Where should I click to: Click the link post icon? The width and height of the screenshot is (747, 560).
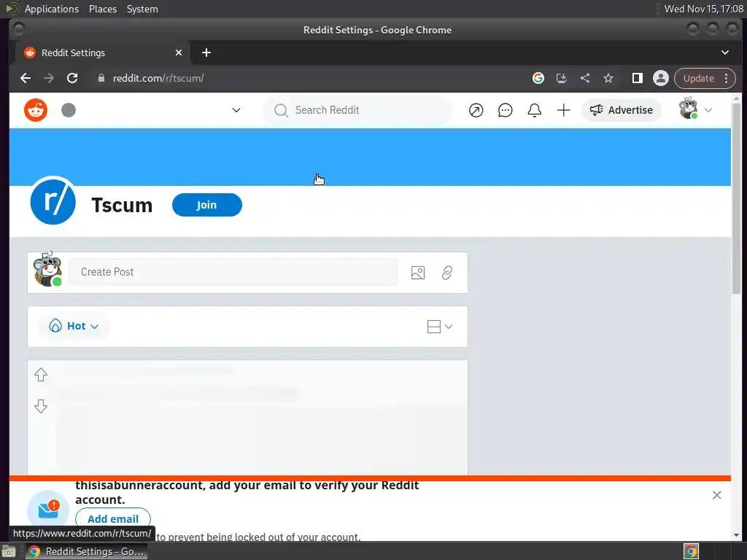click(447, 273)
